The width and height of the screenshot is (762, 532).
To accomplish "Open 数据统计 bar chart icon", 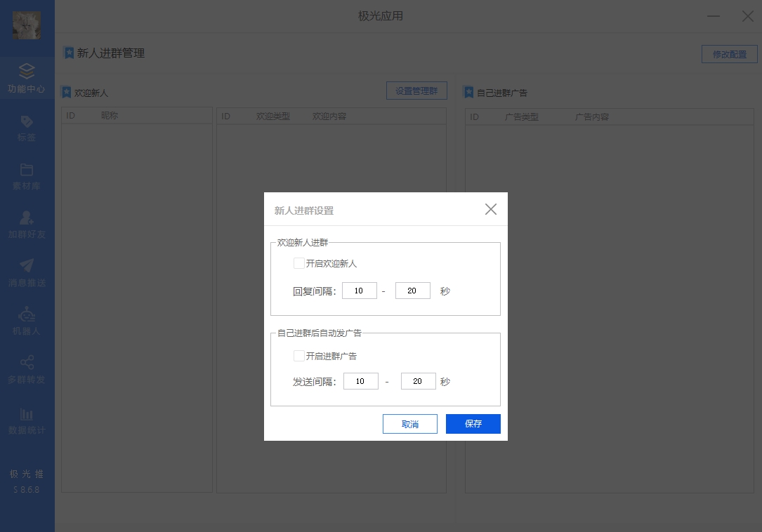I will [27, 413].
